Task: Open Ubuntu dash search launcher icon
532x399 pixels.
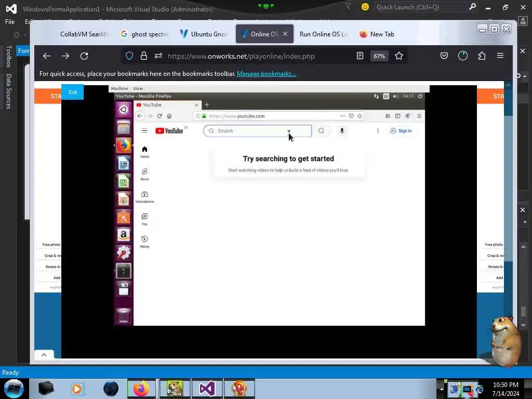Action: pos(124,110)
